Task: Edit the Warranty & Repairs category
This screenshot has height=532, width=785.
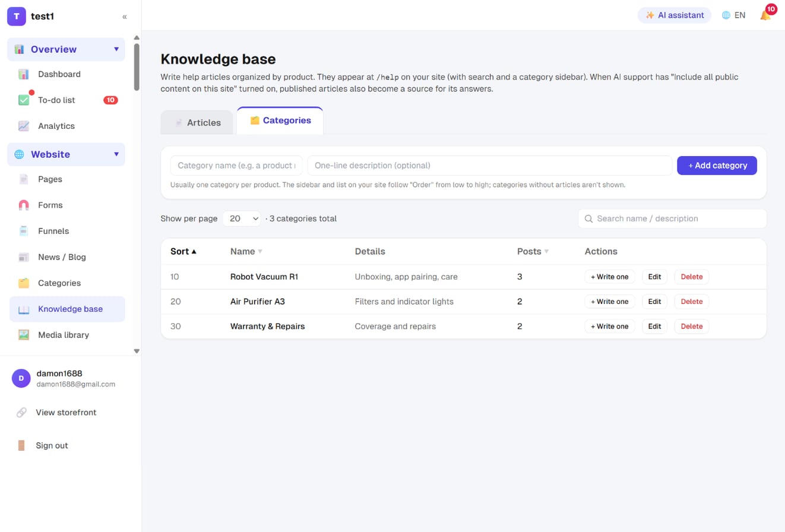Action: pyautogui.click(x=654, y=327)
